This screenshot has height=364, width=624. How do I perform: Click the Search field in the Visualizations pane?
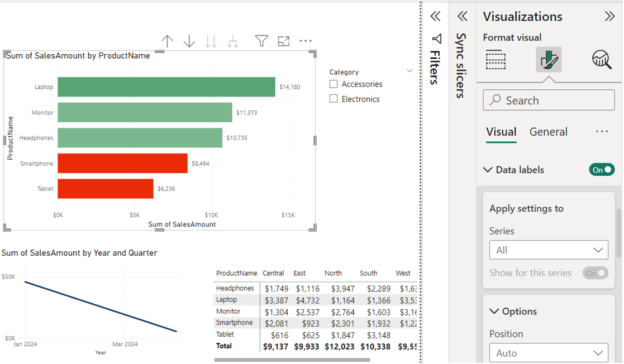pyautogui.click(x=548, y=100)
